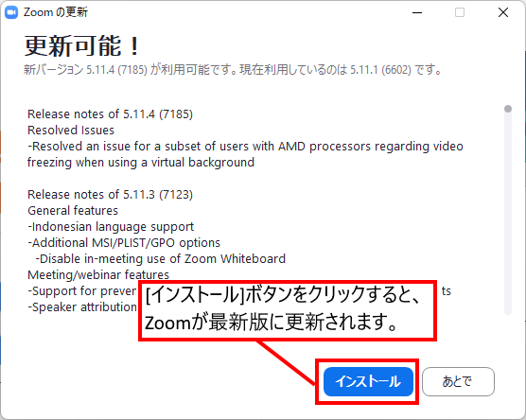
Task: Minimize the Zoom update window
Action: pyautogui.click(x=417, y=12)
